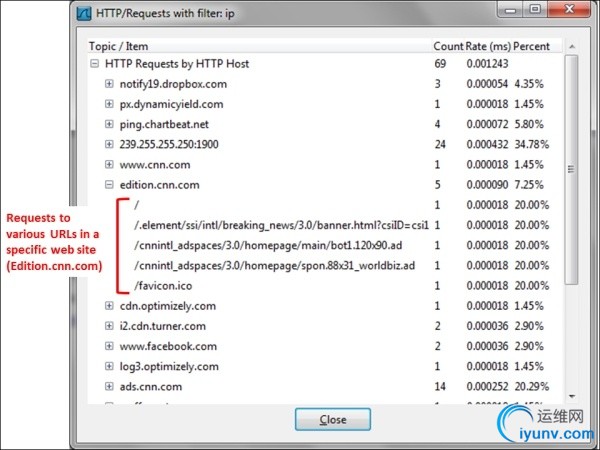The width and height of the screenshot is (600, 450).
Task: Select the HTTP Requests by HTTP Host row
Action: pos(325,64)
